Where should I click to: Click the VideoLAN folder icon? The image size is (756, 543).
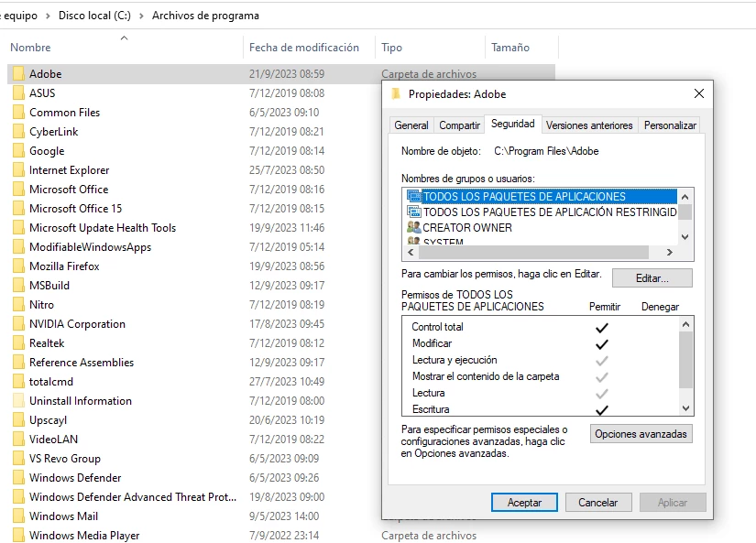(18, 440)
